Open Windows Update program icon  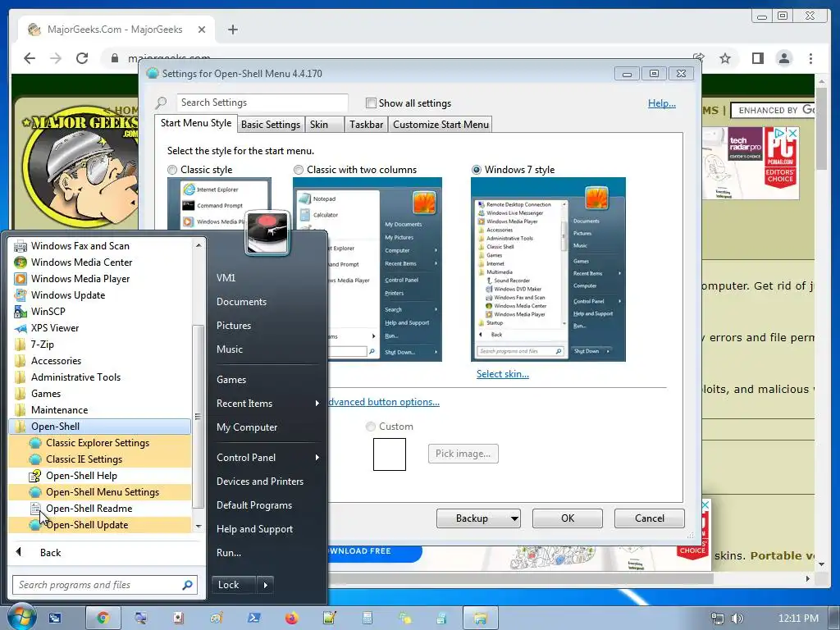tap(21, 295)
